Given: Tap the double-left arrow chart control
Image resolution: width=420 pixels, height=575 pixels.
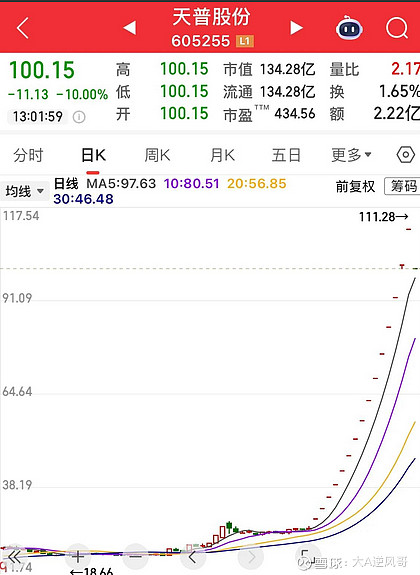Looking at the screenshot, I should (x=14, y=557).
